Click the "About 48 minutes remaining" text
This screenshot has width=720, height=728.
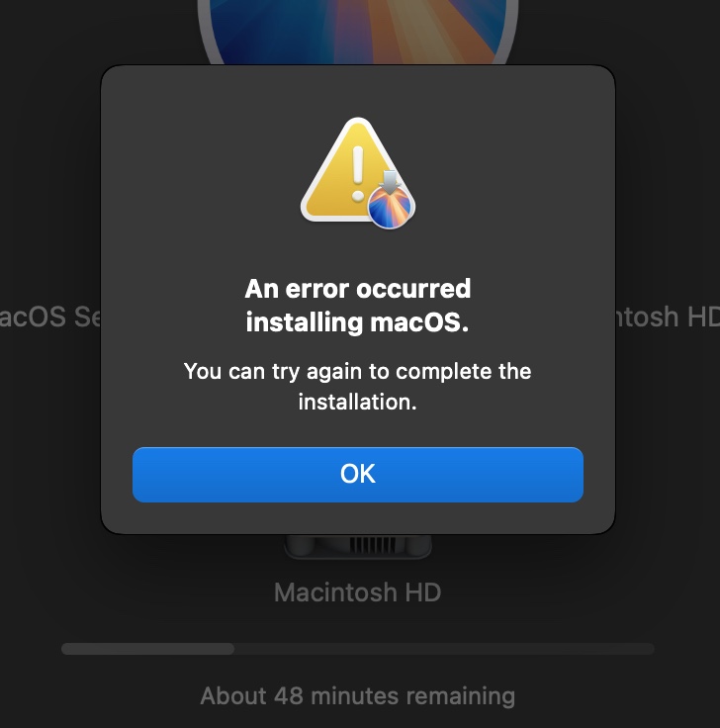point(357,696)
